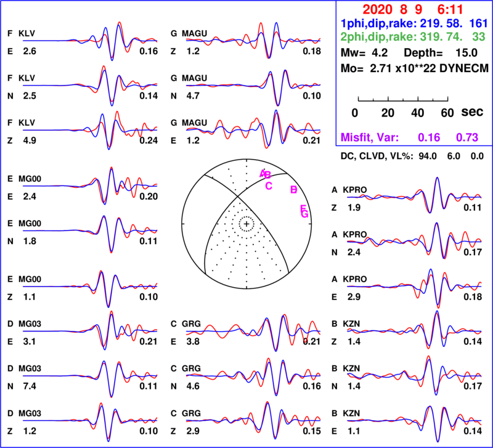The width and height of the screenshot is (493, 448).
Task: Click the 2.6 amplitude under KLV E
Action: (29, 51)
